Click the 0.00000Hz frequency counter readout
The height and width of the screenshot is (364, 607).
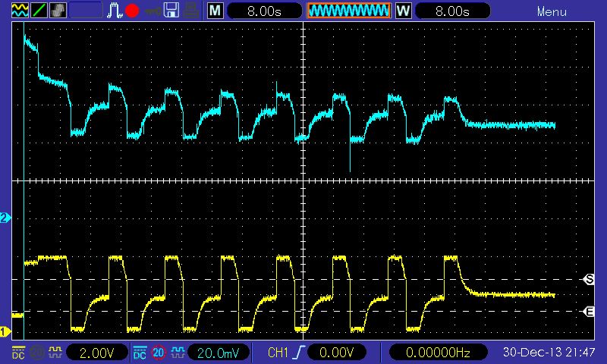pos(438,353)
